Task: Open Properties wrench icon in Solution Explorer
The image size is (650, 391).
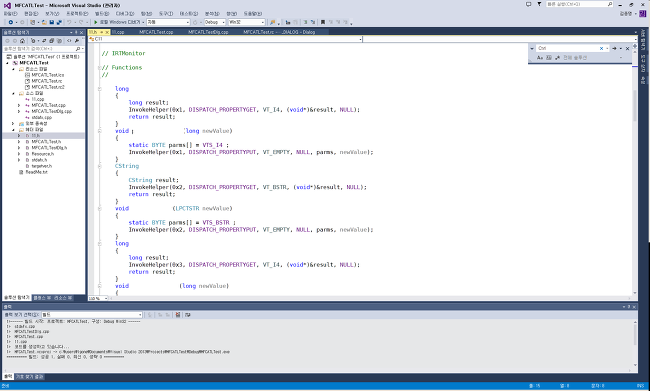Action: click(x=77, y=41)
